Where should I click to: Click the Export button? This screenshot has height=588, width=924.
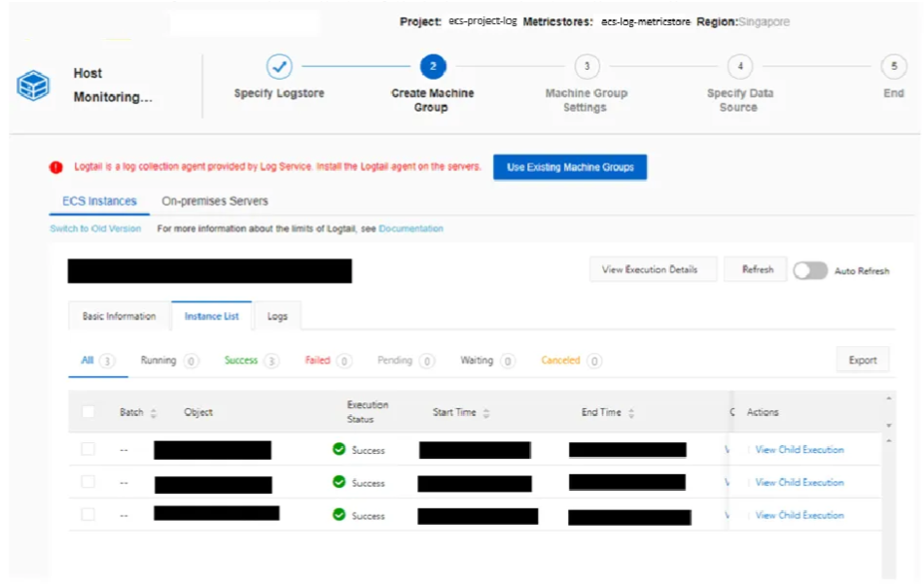pyautogui.click(x=863, y=361)
